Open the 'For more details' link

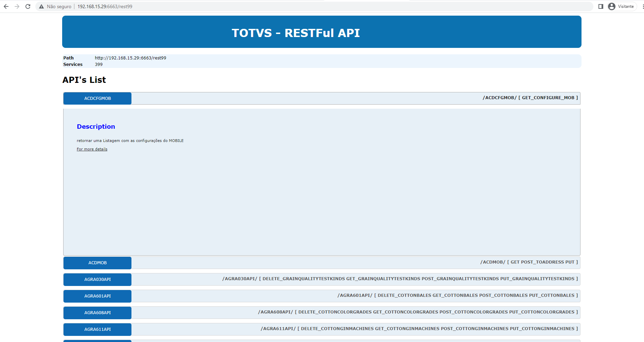[92, 149]
